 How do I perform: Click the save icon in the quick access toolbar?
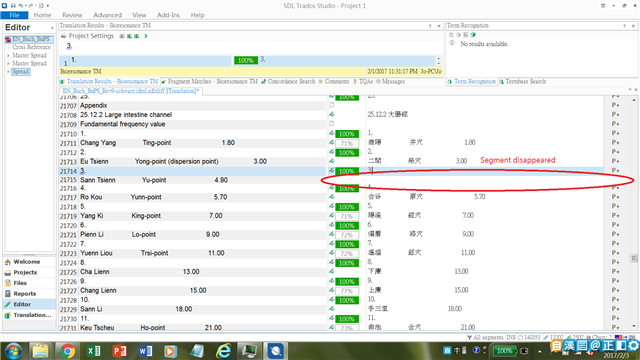pyautogui.click(x=13, y=5)
